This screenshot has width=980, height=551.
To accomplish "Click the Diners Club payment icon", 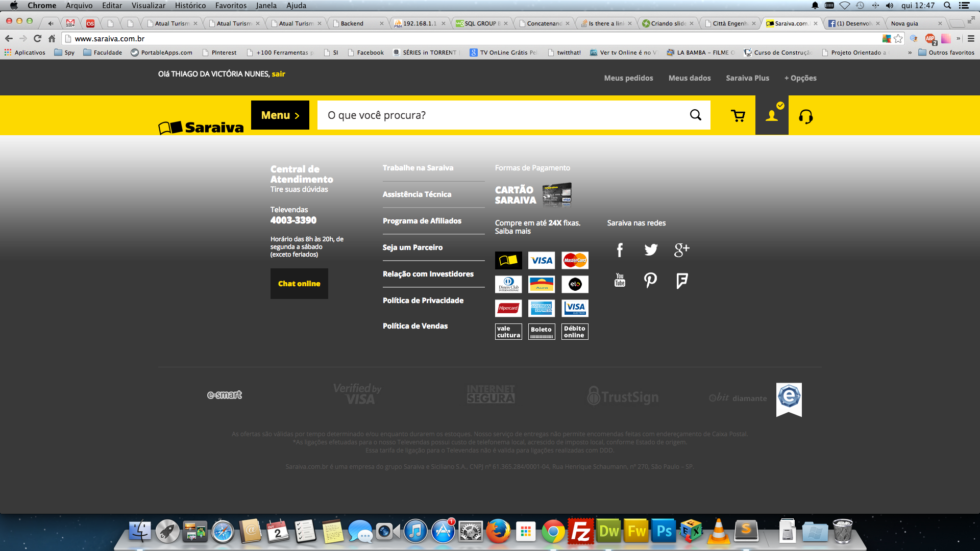I will point(508,284).
